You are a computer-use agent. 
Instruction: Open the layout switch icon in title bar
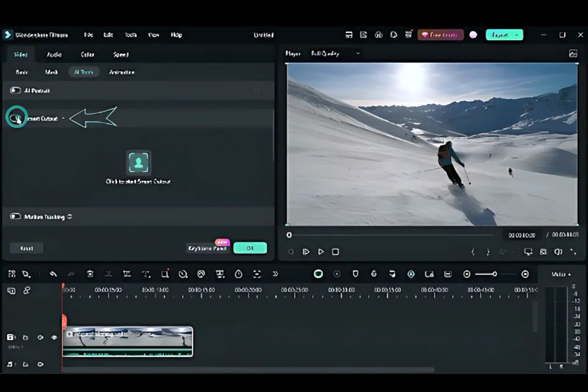(349, 35)
